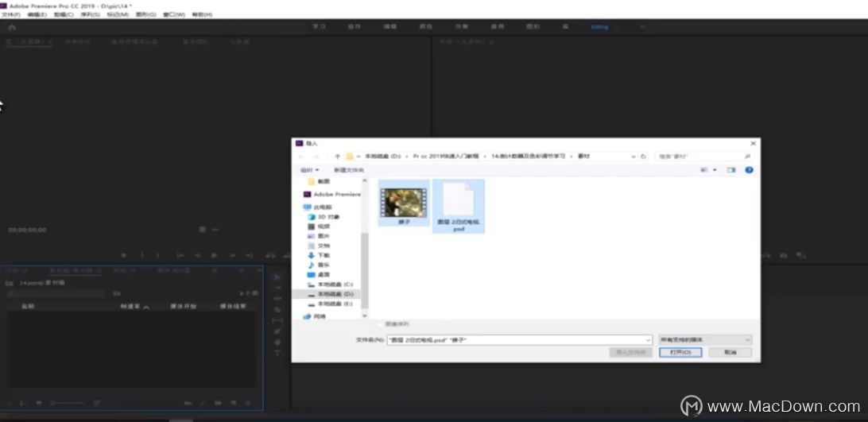Select 本地磁盘 (C:) in the folder tree

pos(331,284)
